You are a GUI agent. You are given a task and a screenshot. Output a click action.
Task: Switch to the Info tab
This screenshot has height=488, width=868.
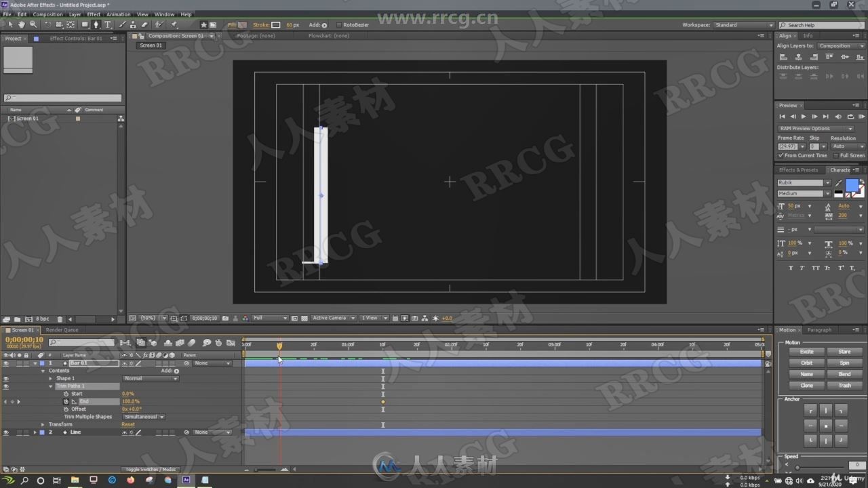[808, 36]
